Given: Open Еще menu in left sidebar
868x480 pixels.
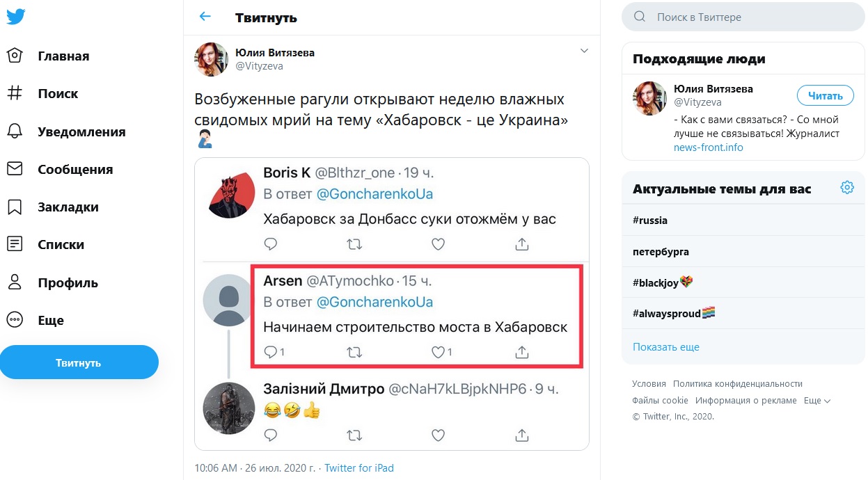Looking at the screenshot, I should coord(36,320).
